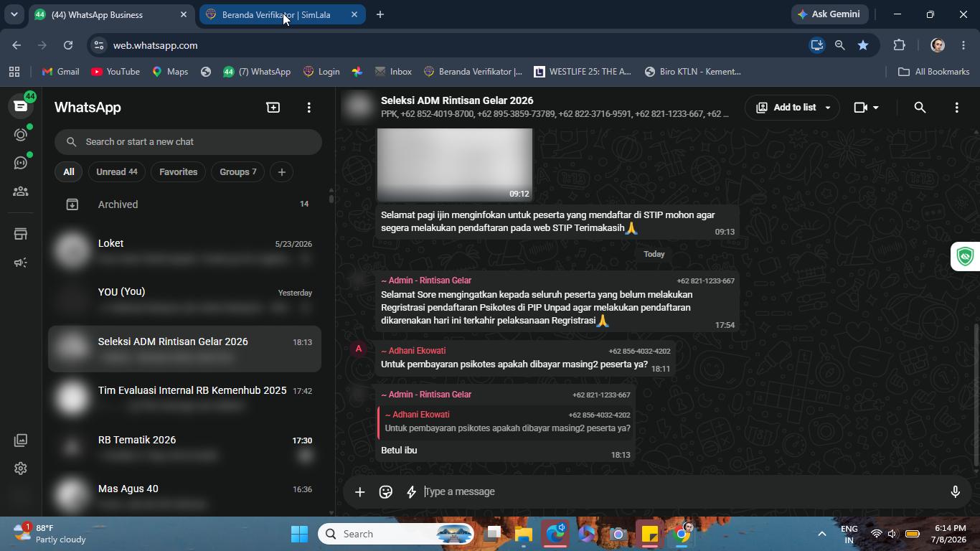Image resolution: width=980 pixels, height=551 pixels.
Task: Click the Search or start a new chat field
Action: tap(188, 142)
